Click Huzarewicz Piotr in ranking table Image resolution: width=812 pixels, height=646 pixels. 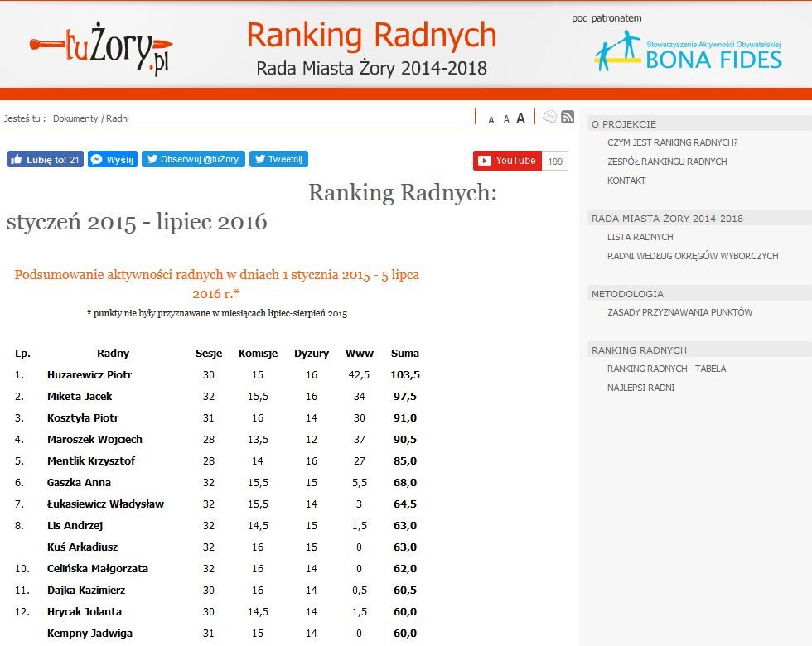pyautogui.click(x=89, y=375)
